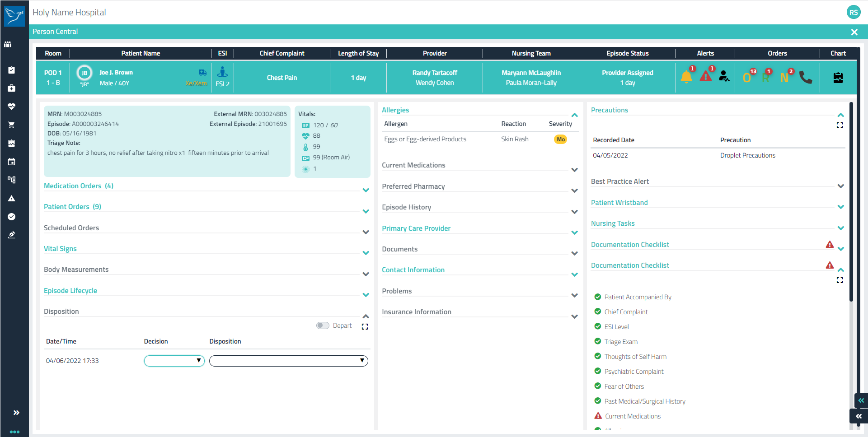
Task: Open the calendar sidebar icon
Action: [12, 162]
